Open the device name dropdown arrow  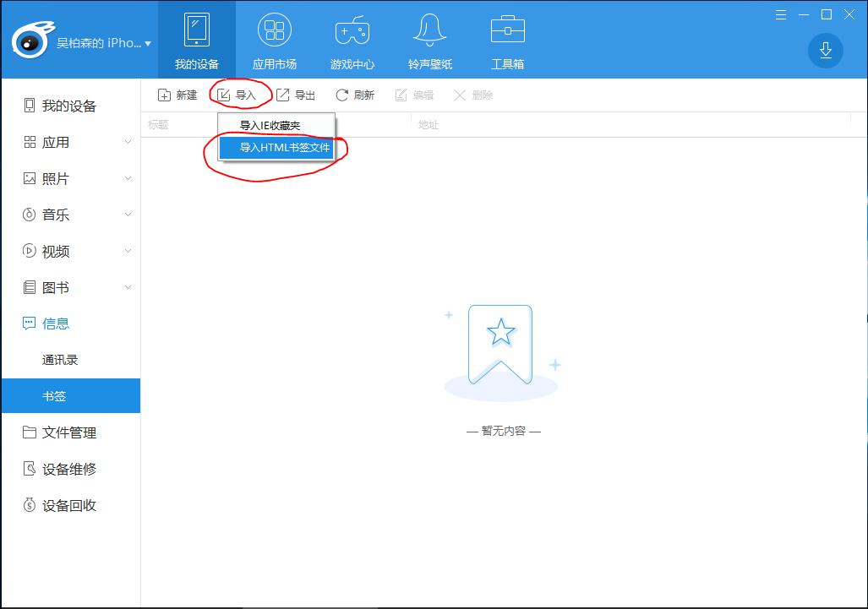point(148,43)
